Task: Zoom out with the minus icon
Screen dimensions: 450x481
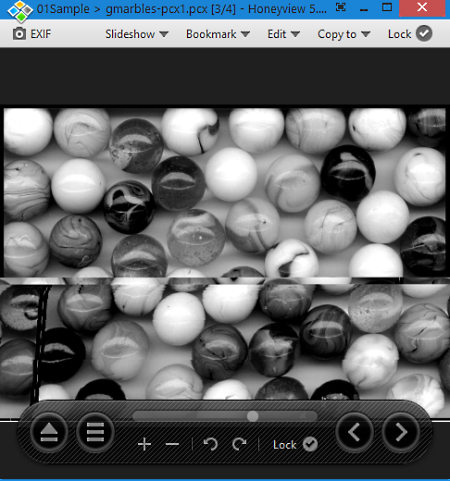Action: (x=172, y=444)
